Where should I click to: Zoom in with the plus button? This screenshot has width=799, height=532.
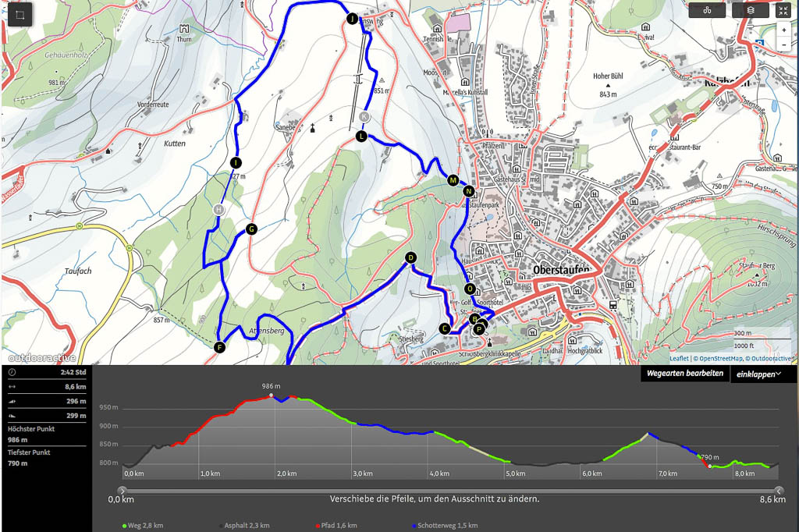pos(783,30)
